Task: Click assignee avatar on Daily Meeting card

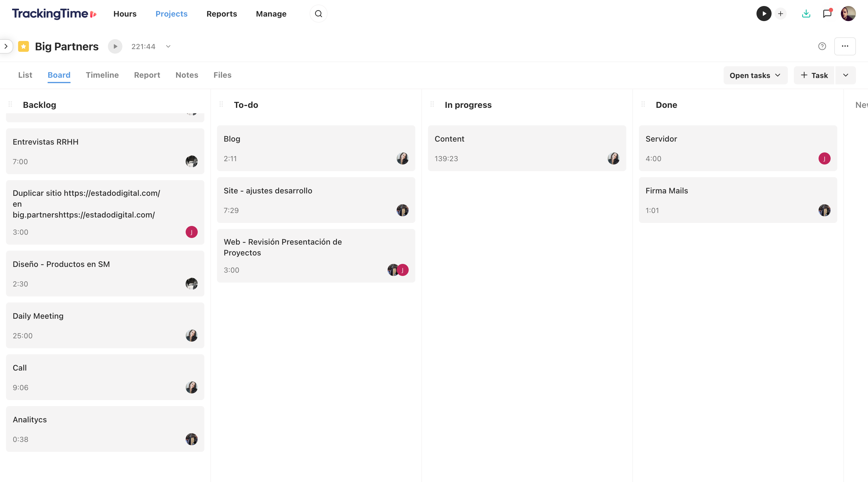Action: pyautogui.click(x=192, y=336)
